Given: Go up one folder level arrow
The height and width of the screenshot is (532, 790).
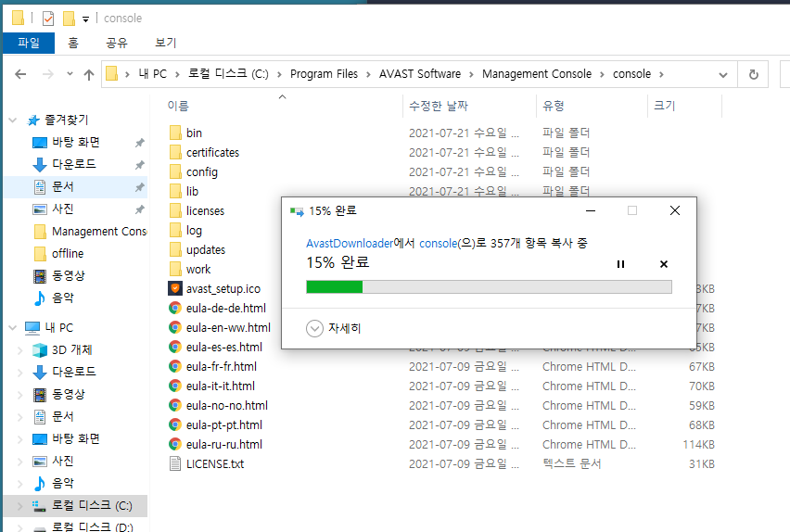Looking at the screenshot, I should (x=89, y=74).
